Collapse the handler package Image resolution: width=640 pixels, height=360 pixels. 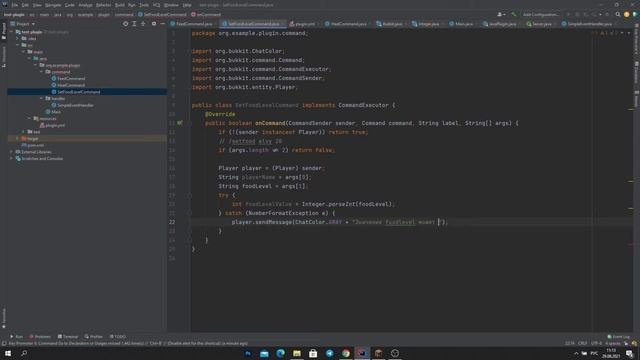pyautogui.click(x=41, y=98)
